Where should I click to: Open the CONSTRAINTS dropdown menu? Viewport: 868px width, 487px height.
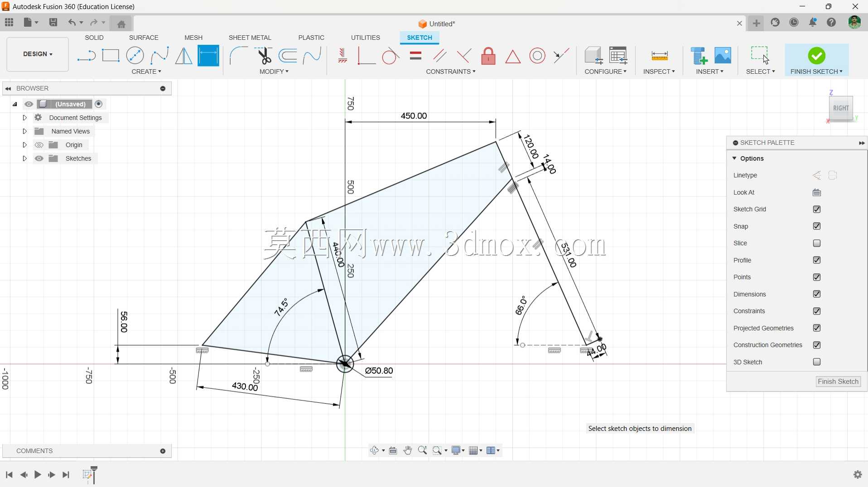click(451, 72)
